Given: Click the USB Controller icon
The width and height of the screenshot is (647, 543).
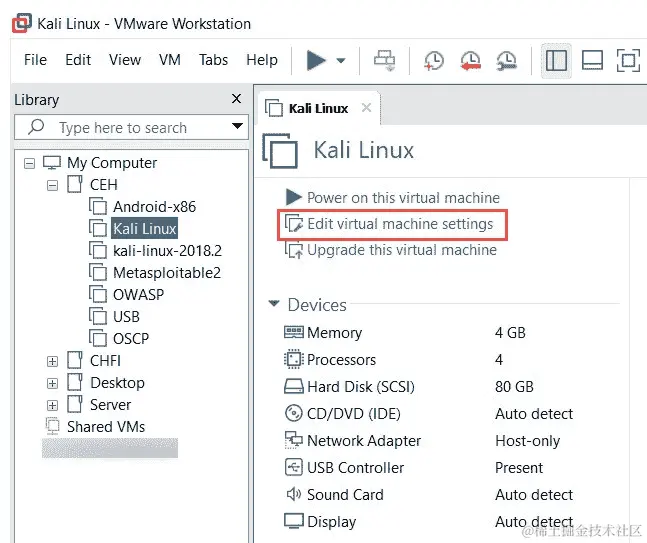Looking at the screenshot, I should (x=294, y=467).
